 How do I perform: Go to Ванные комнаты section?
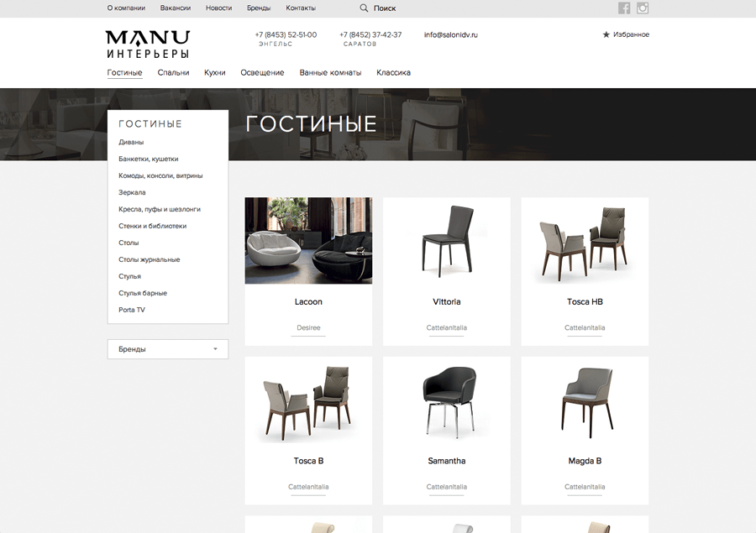tap(330, 73)
